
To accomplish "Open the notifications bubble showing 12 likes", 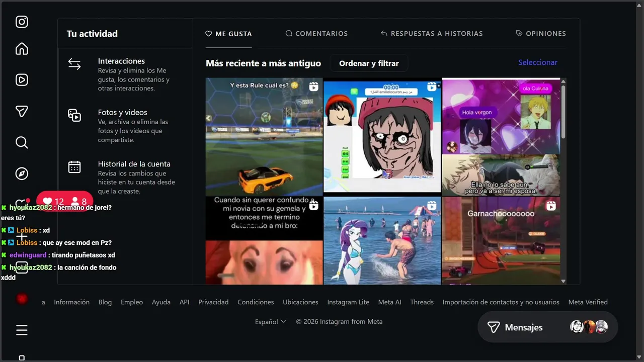I will coord(64,202).
